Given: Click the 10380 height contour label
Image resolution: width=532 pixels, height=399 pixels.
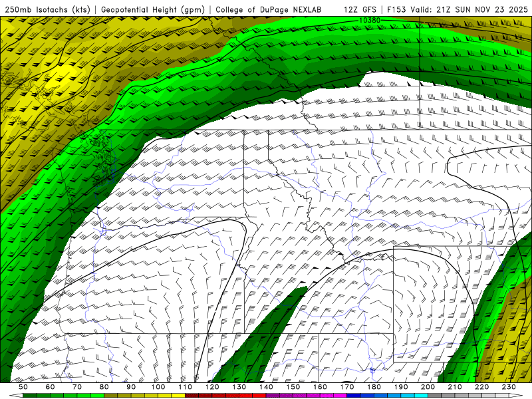Looking at the screenshot, I should [x=370, y=21].
